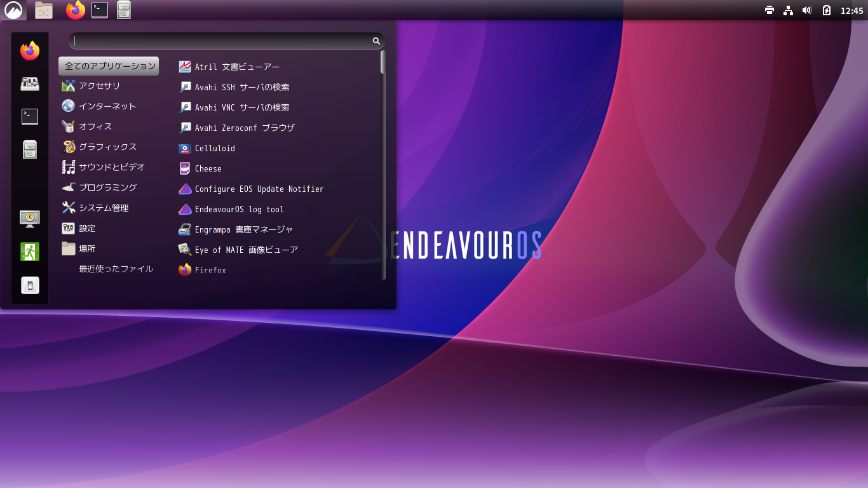The width and height of the screenshot is (868, 488).
Task: Select the グラフィックス category
Action: [109, 147]
